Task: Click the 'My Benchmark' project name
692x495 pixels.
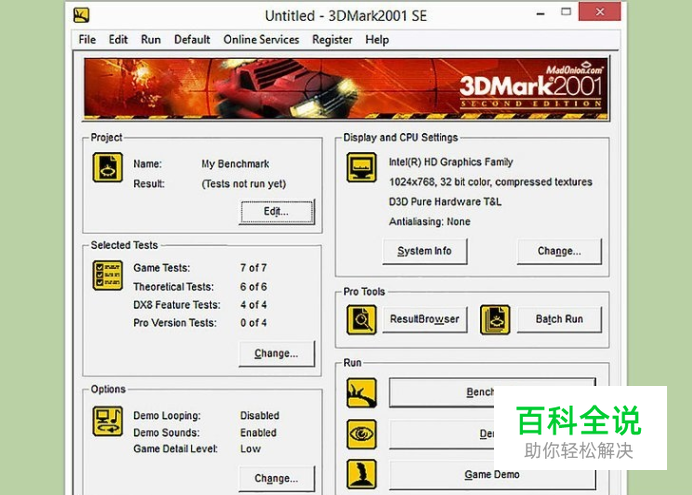Action: pyautogui.click(x=235, y=164)
